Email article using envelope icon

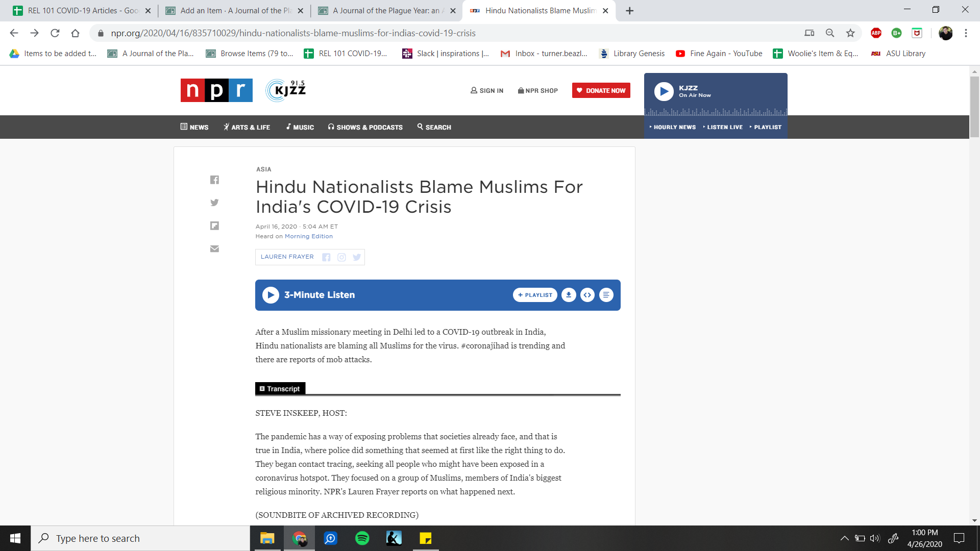click(214, 249)
